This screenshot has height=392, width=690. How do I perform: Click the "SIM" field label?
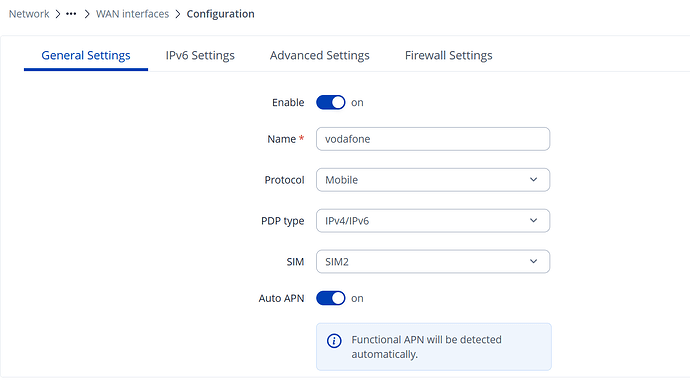(x=295, y=262)
